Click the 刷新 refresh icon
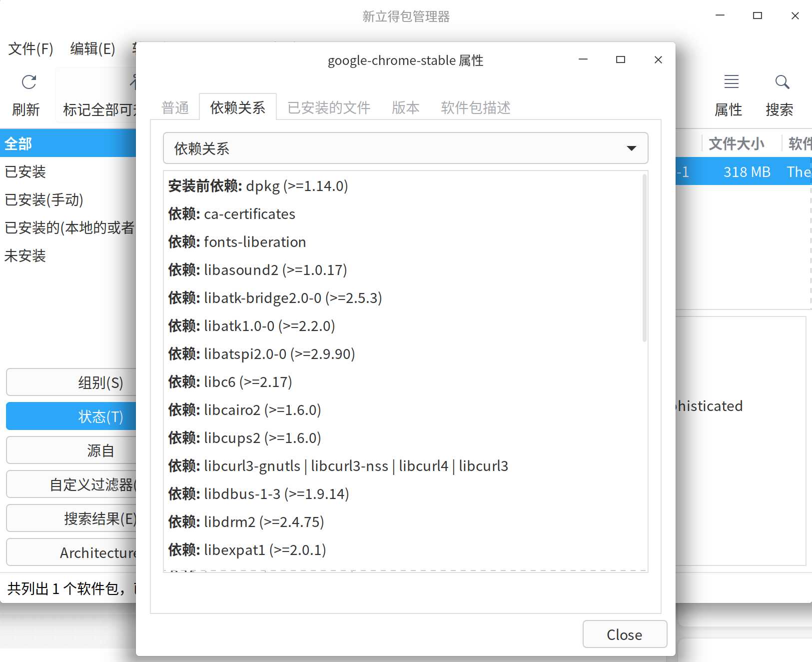 tap(27, 82)
